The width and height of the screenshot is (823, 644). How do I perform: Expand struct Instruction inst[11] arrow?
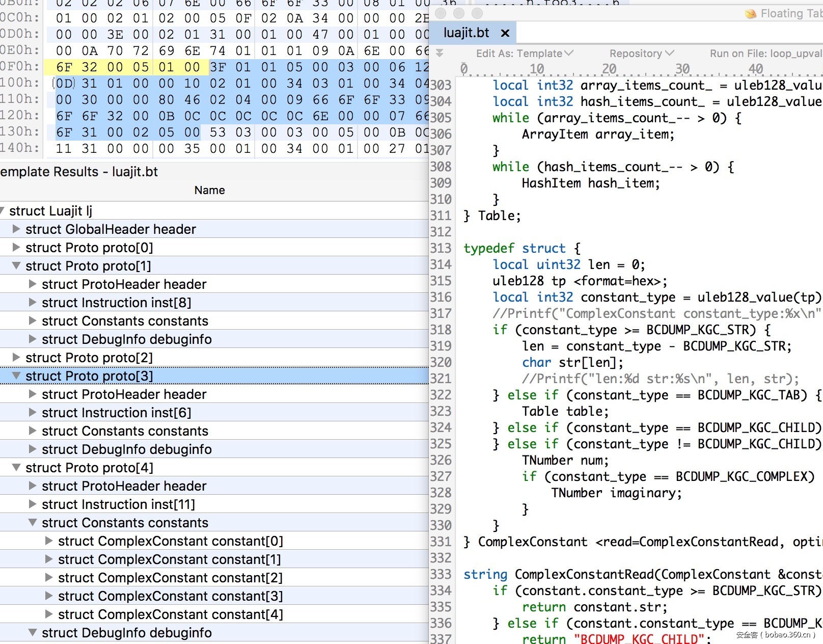click(33, 504)
